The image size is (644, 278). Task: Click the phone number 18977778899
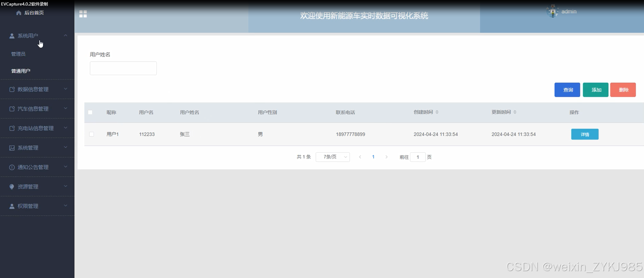350,134
